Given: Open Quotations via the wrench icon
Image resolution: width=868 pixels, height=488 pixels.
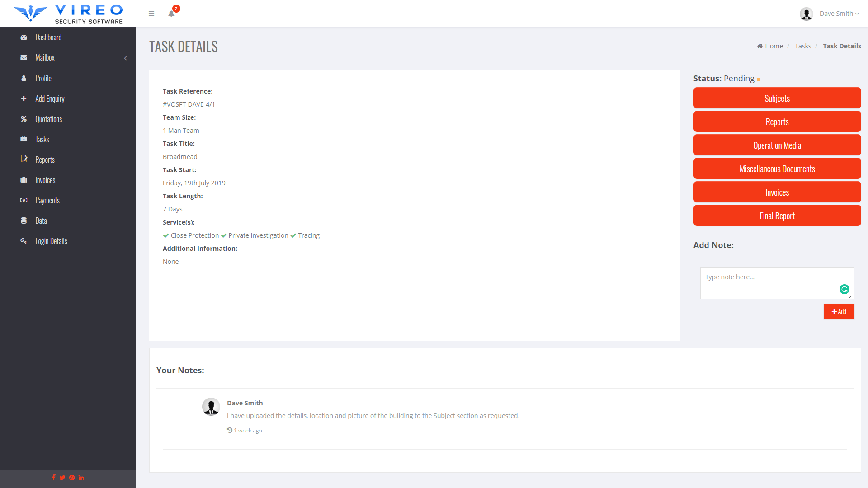Looking at the screenshot, I should coord(24,119).
